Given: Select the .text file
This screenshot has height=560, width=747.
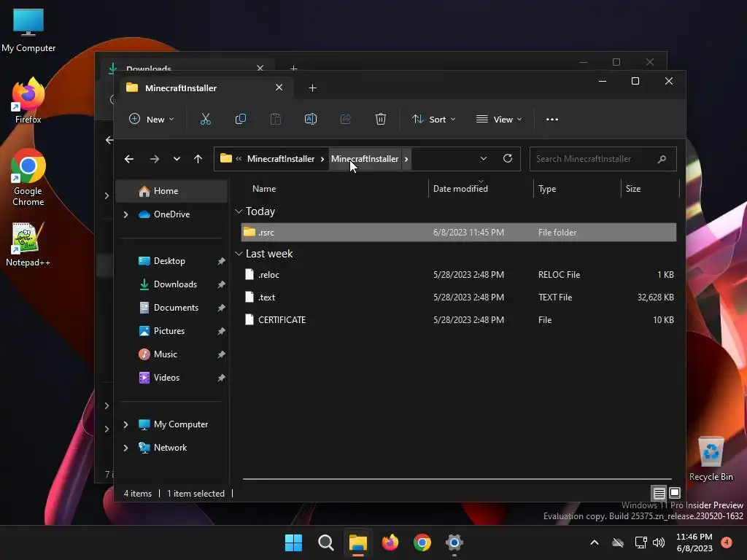Looking at the screenshot, I should click(x=458, y=297).
